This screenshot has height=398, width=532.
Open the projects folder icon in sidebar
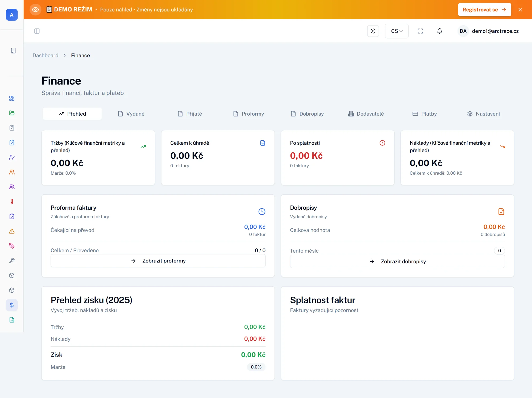click(12, 113)
